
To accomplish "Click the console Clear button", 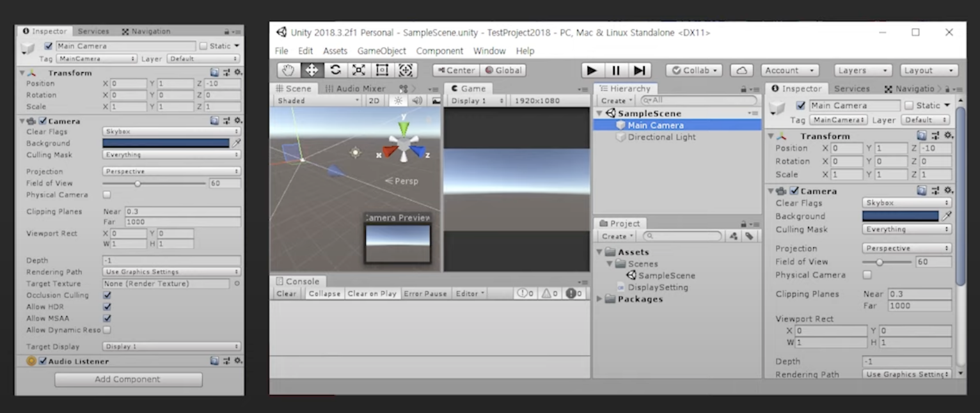I will (286, 293).
